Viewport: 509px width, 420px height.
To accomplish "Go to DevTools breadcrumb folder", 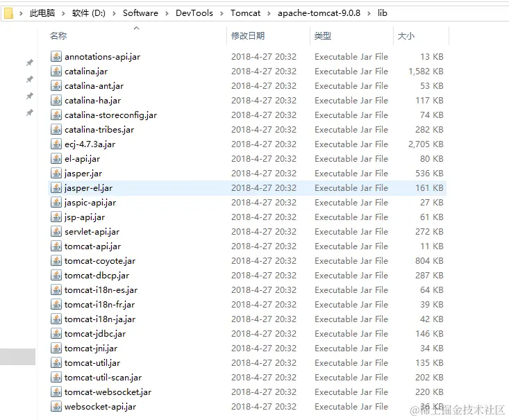I will (x=194, y=13).
